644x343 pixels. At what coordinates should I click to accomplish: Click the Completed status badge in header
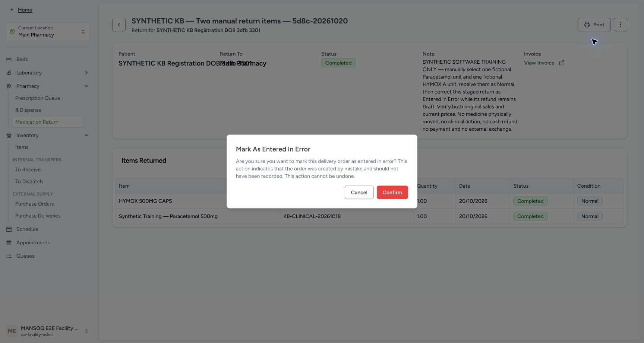(338, 63)
